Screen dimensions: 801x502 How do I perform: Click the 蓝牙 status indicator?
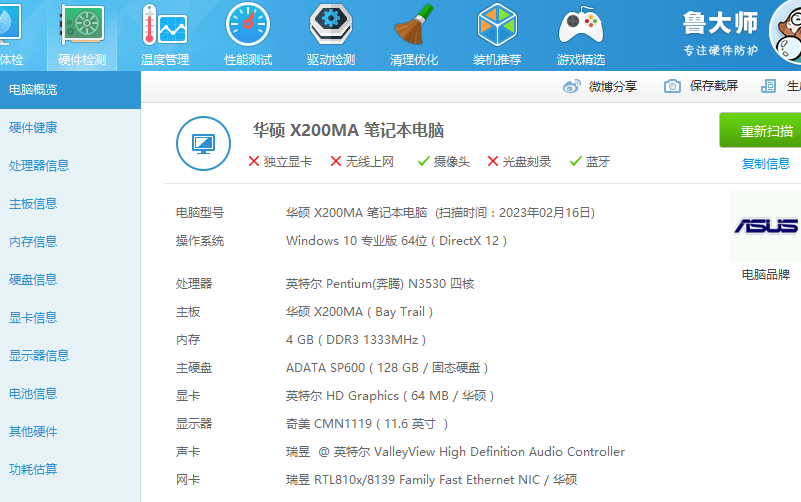[x=590, y=162]
